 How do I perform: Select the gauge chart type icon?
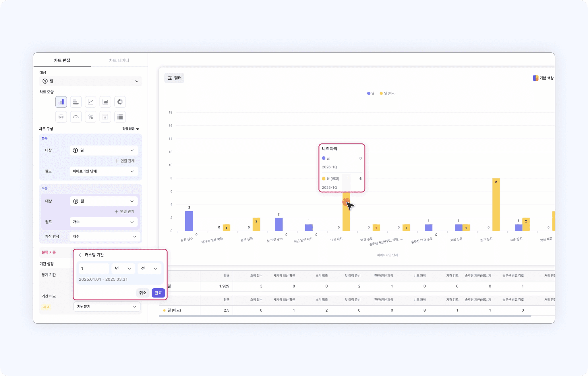click(76, 117)
